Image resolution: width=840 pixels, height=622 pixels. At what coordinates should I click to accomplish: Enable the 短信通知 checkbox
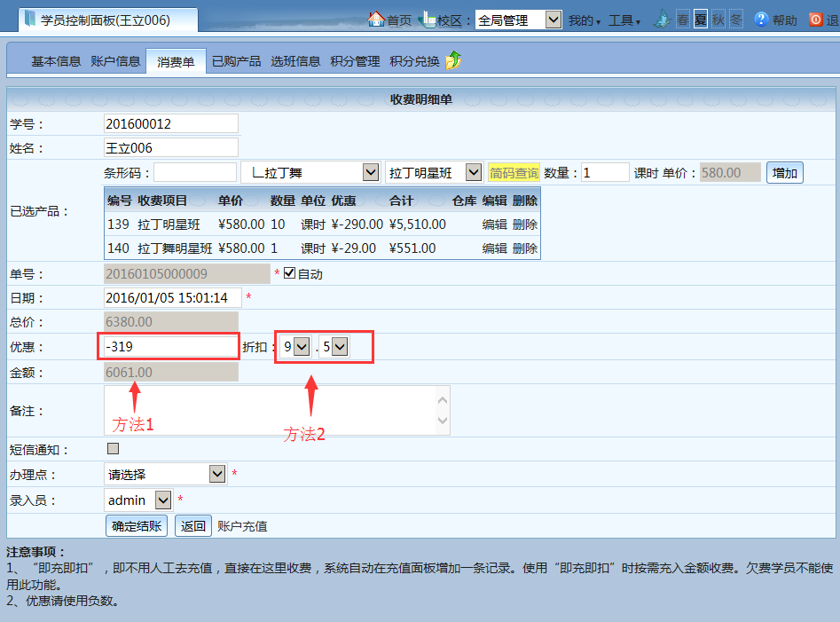113,448
